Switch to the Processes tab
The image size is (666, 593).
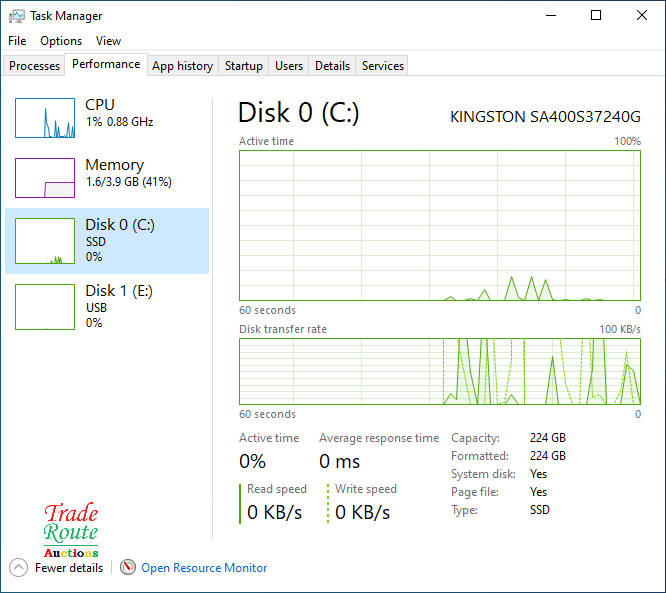pyautogui.click(x=34, y=66)
